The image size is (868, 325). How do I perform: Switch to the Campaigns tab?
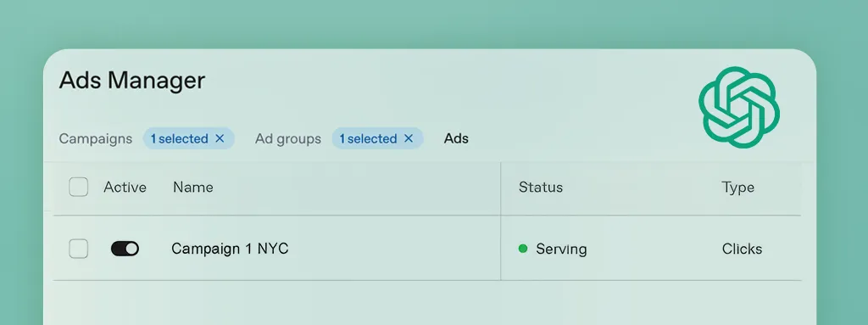tap(96, 138)
